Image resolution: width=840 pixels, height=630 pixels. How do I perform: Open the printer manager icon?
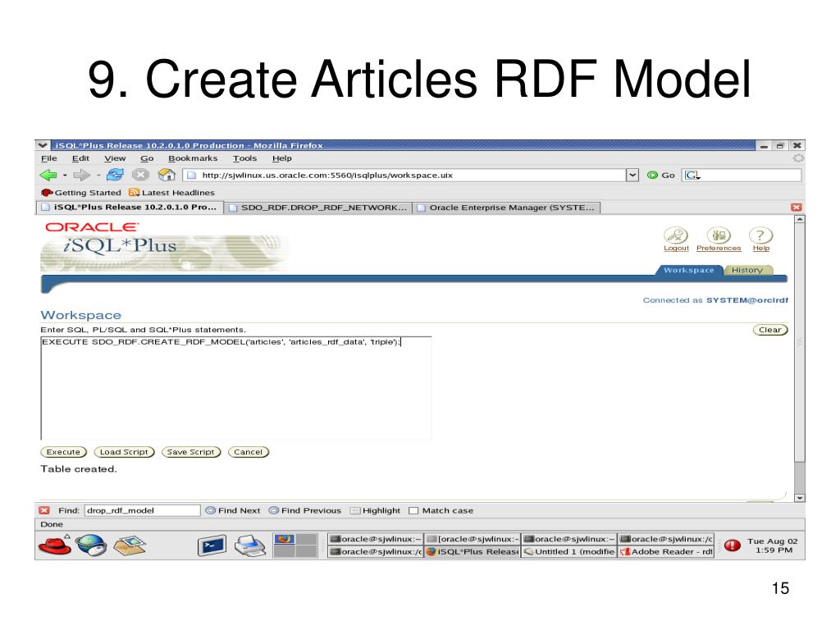click(250, 546)
